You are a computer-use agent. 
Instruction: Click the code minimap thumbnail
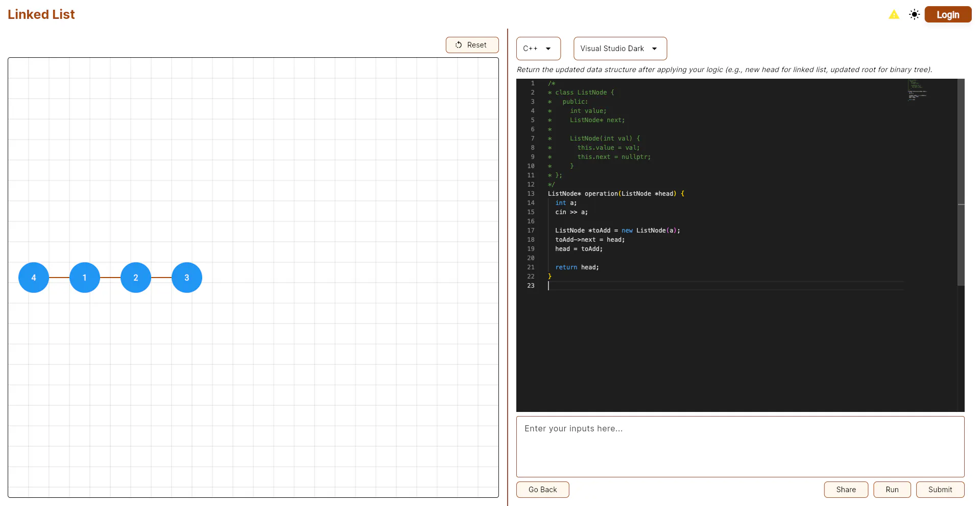(918, 90)
